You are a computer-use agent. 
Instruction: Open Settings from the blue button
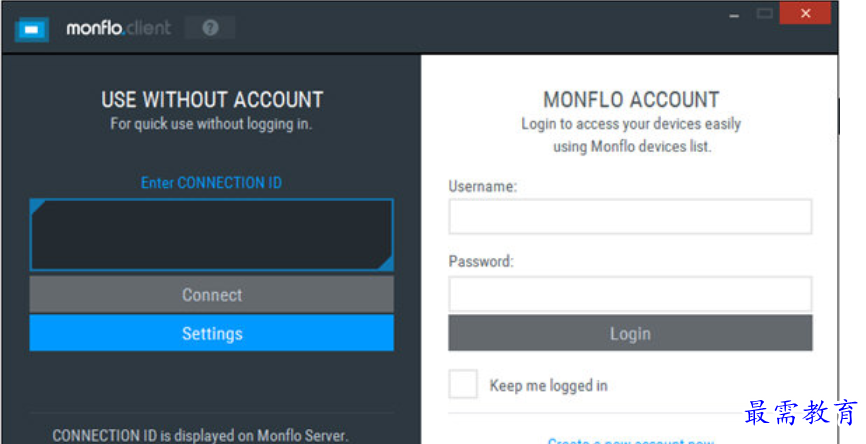[x=211, y=333]
